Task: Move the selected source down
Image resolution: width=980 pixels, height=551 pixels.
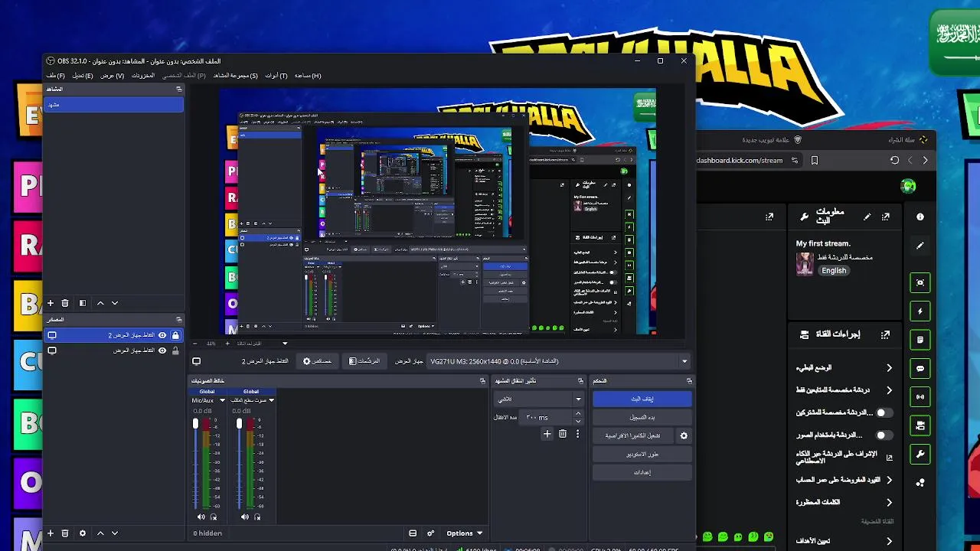Action: [115, 533]
